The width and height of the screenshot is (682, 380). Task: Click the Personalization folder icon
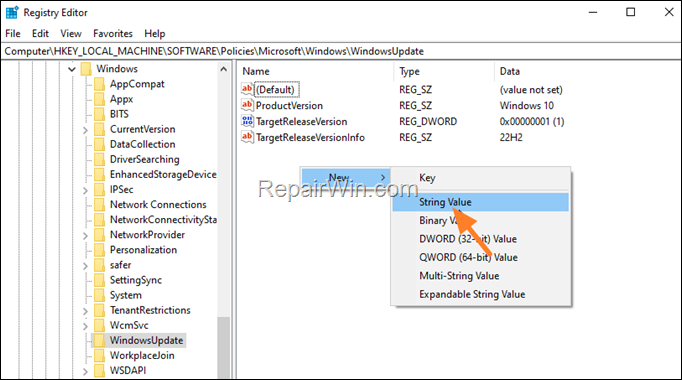100,250
